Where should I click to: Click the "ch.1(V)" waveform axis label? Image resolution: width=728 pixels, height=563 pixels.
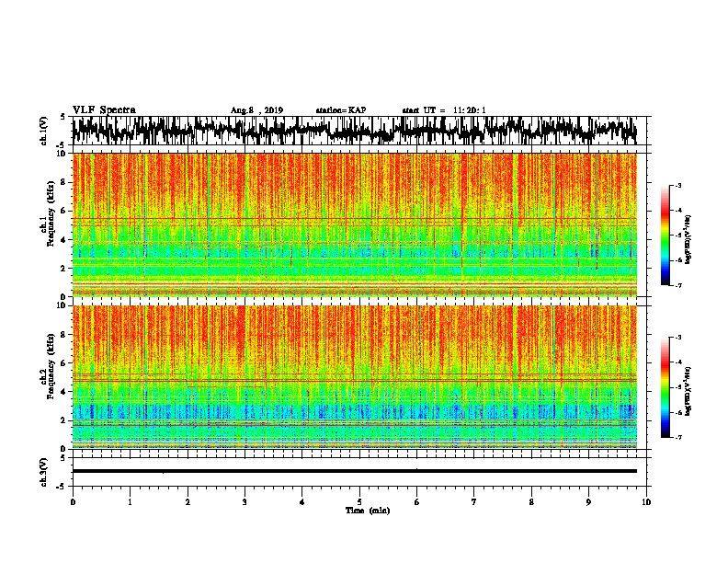click(43, 131)
